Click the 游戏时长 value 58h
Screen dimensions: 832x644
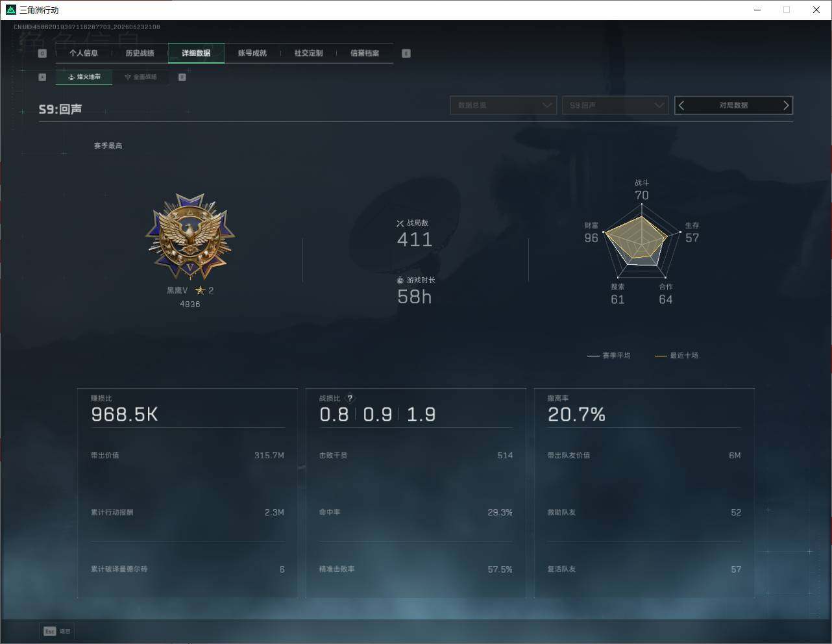tap(415, 297)
